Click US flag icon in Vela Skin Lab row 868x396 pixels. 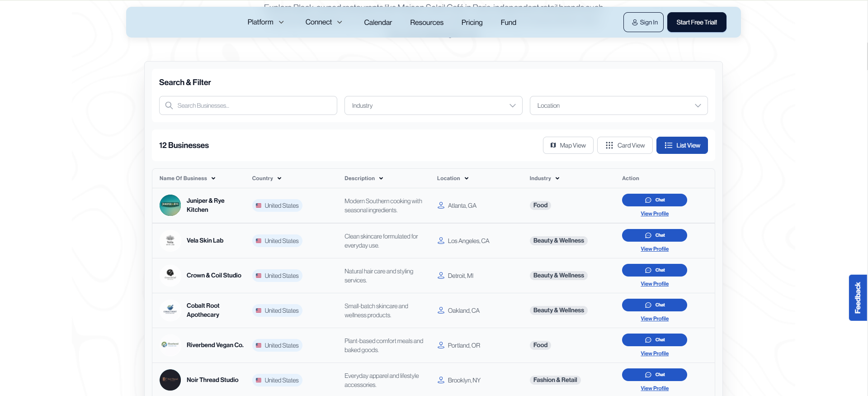point(259,241)
